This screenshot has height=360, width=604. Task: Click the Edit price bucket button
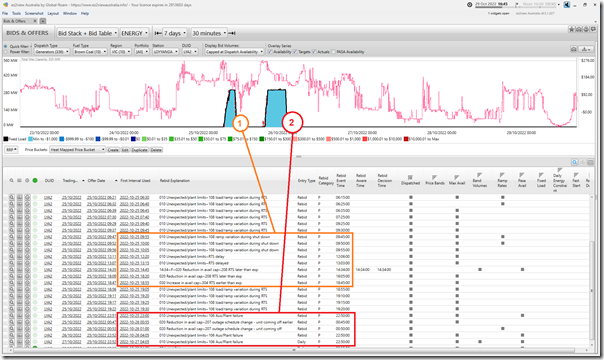click(x=125, y=150)
